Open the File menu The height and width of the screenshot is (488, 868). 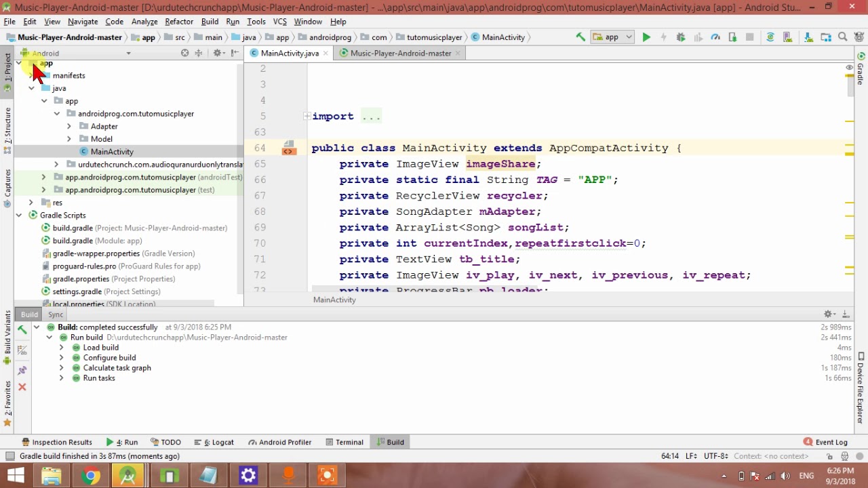coord(9,22)
